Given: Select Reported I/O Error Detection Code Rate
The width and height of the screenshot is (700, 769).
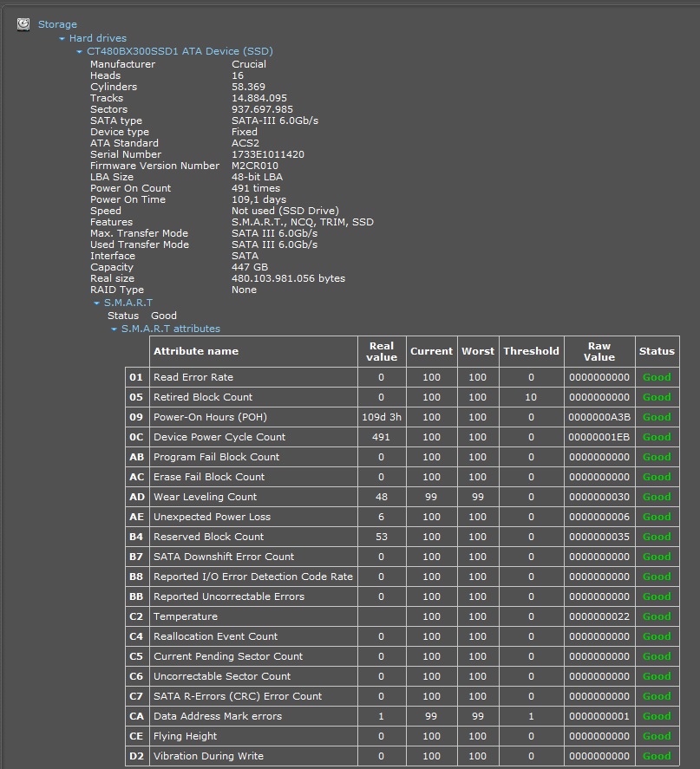Looking at the screenshot, I should (x=253, y=577).
